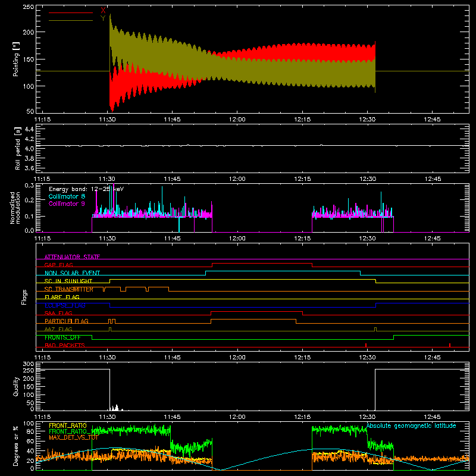Click '12:15' under the modulation plot
The image size is (476, 476).
point(302,239)
